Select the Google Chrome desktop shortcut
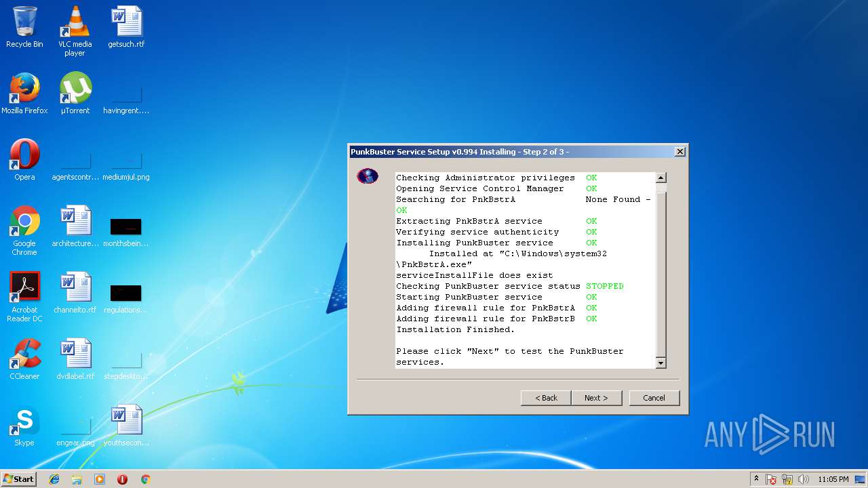The height and width of the screenshot is (488, 868). click(x=24, y=231)
